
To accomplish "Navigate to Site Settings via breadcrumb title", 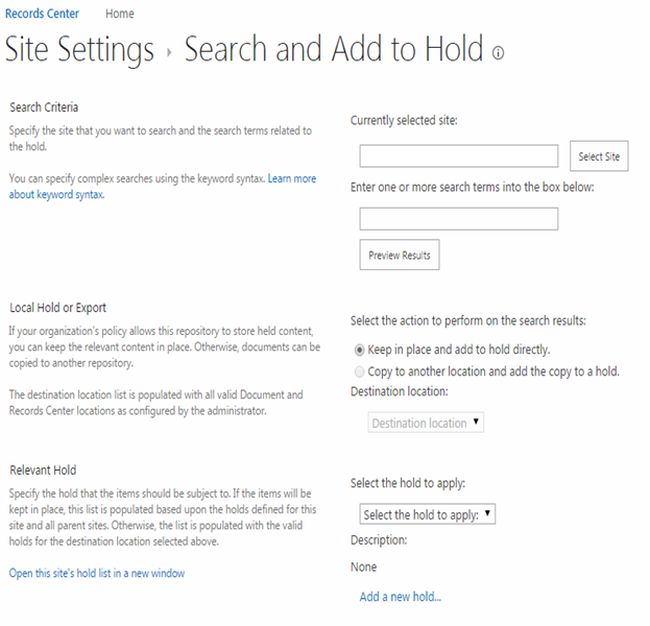I will 80,49.
